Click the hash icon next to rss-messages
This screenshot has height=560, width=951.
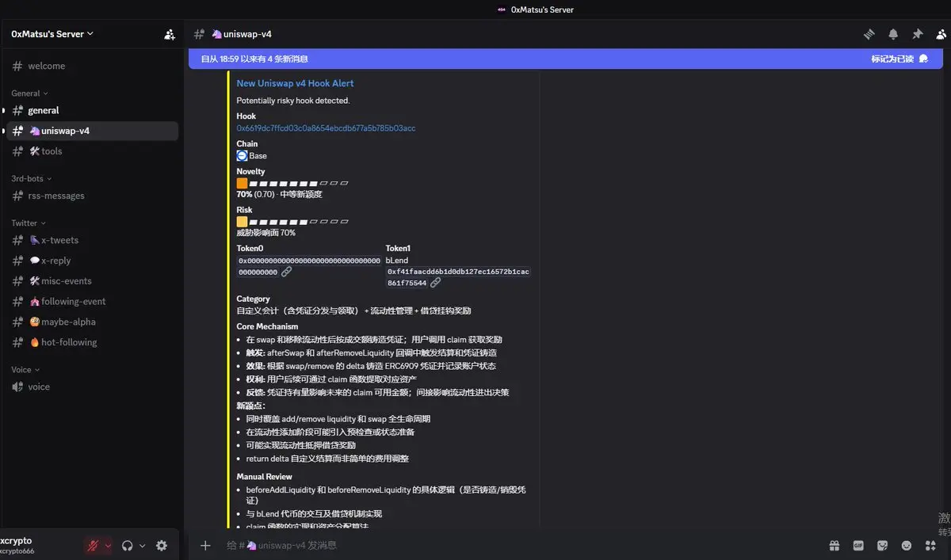click(x=17, y=196)
